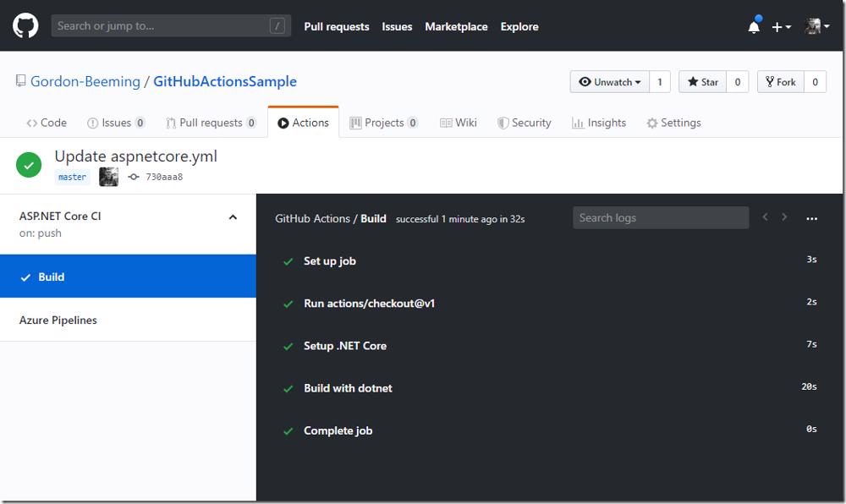Open Explore in top navigation
Image resolution: width=846 pixels, height=504 pixels.
[519, 26]
